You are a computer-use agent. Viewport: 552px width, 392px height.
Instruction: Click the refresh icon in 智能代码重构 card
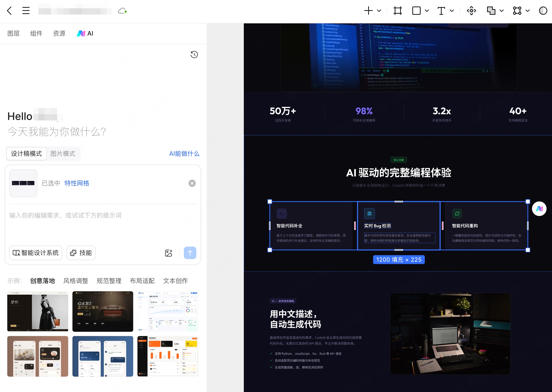pos(457,214)
